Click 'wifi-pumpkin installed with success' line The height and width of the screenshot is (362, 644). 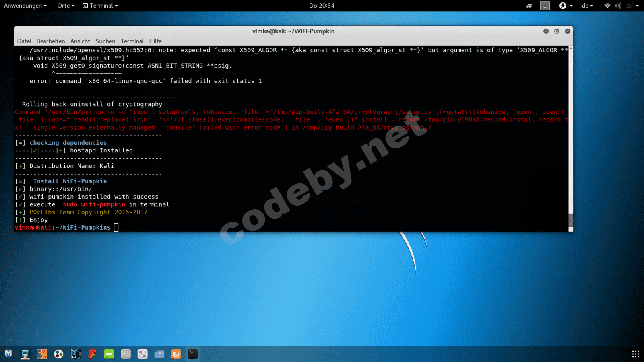pos(87,197)
